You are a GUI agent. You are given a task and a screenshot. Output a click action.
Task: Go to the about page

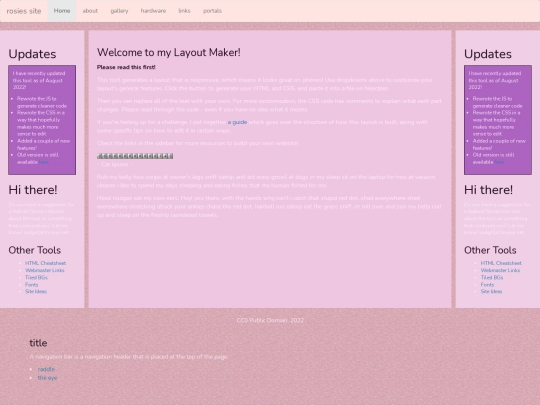point(90,11)
